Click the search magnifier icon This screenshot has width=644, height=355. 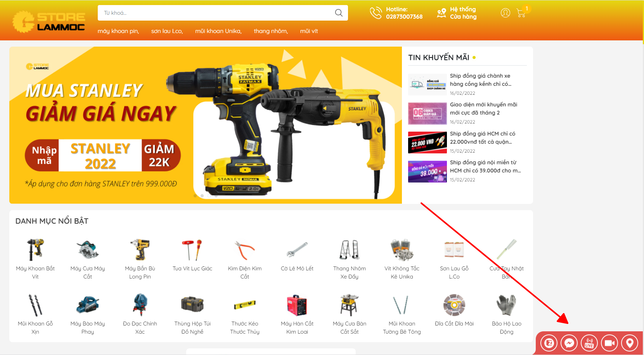click(x=339, y=13)
